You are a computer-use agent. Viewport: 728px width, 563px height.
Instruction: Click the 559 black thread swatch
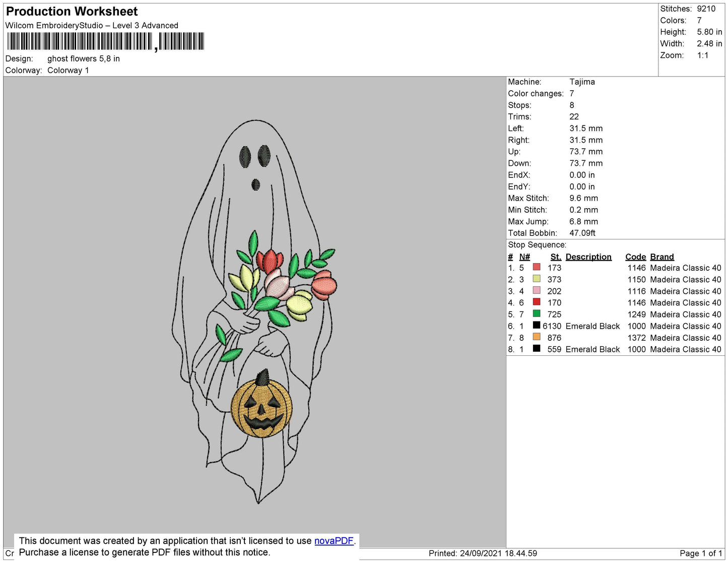537,348
